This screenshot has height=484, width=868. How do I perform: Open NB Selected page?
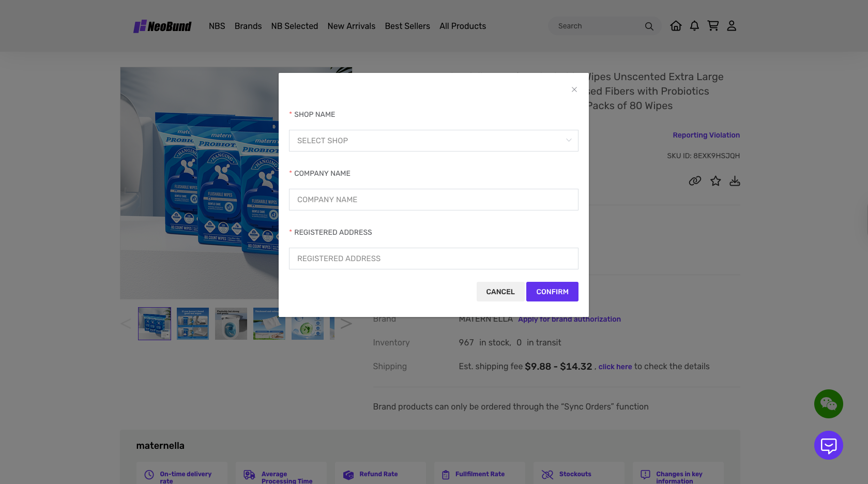point(295,26)
